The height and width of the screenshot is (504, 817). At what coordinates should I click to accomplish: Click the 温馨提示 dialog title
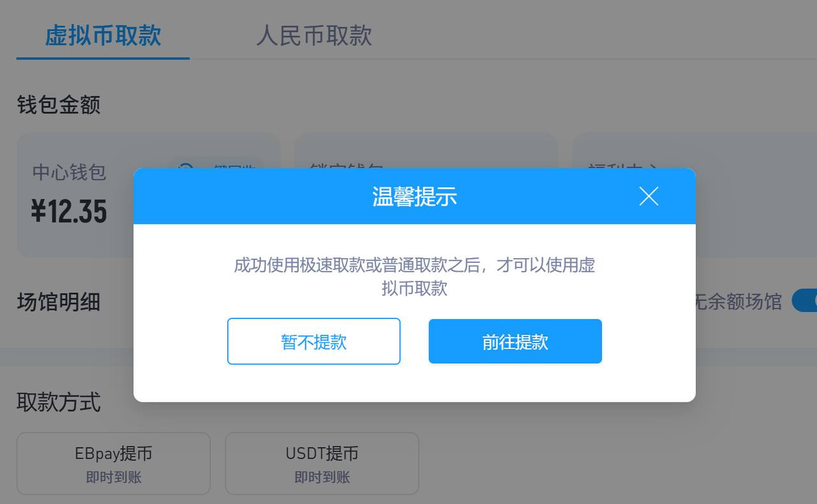414,196
